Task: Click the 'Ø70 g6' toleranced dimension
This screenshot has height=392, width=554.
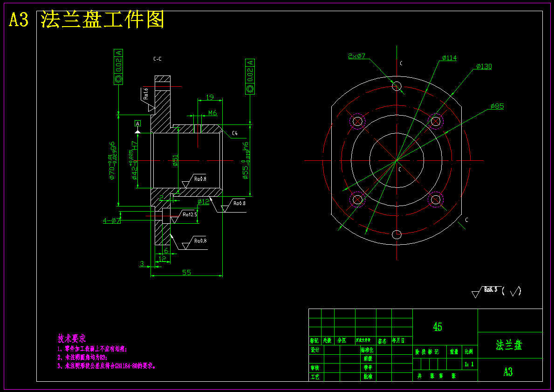Action: [x=112, y=161]
